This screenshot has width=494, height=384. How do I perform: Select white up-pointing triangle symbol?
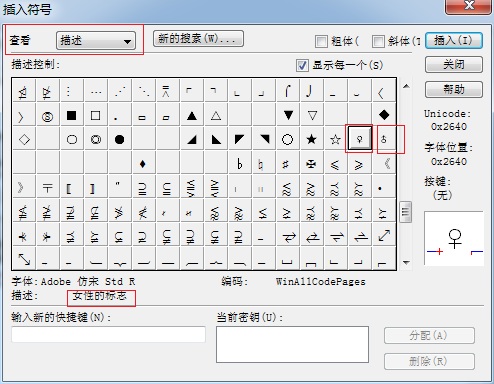[216, 115]
